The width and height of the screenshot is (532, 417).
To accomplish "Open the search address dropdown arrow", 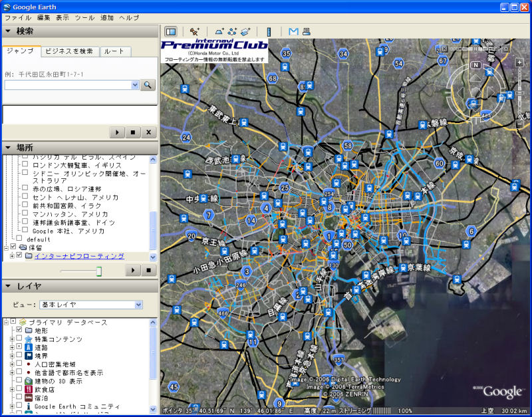I will pos(135,85).
